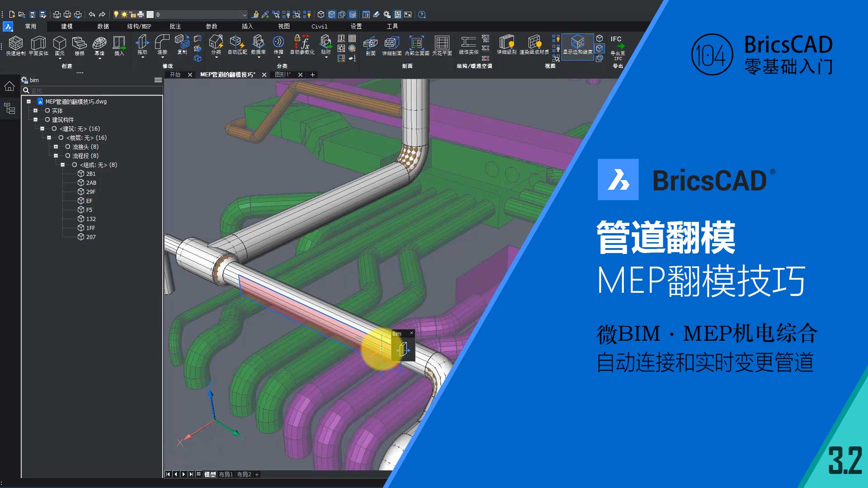
Task: Click the white layer color swatch
Action: tap(150, 15)
